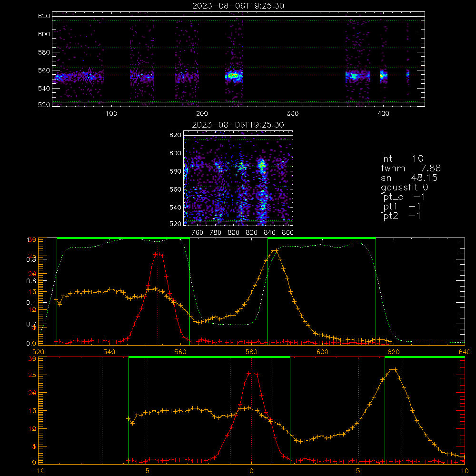
Task: Click x-axis label 100 on top spectrogram
Action: tap(111, 114)
